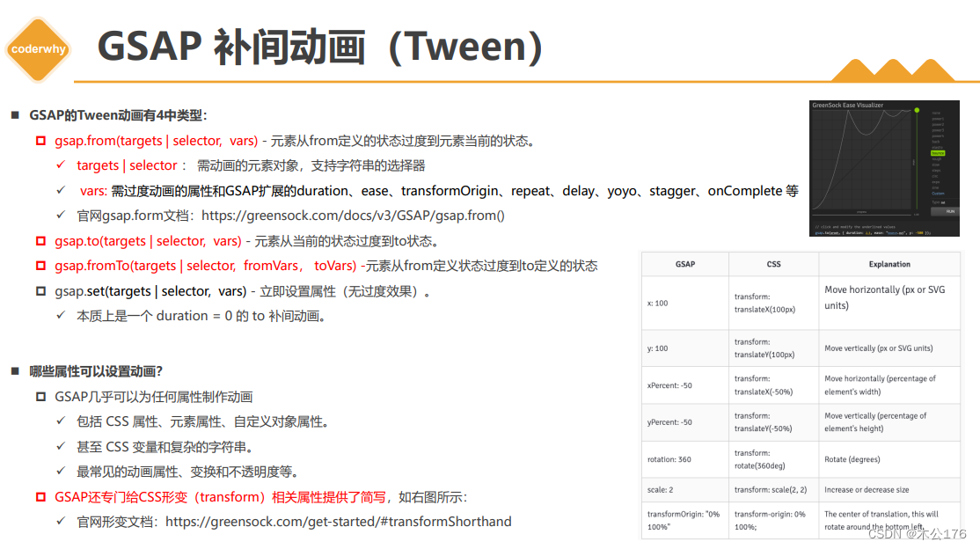Click the Explanation column header in table
The width and height of the screenshot is (980, 549).
889,264
